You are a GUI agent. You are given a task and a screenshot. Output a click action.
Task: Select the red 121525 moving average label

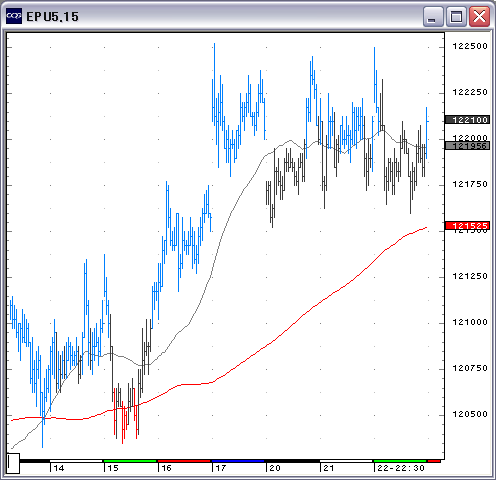(x=467, y=226)
